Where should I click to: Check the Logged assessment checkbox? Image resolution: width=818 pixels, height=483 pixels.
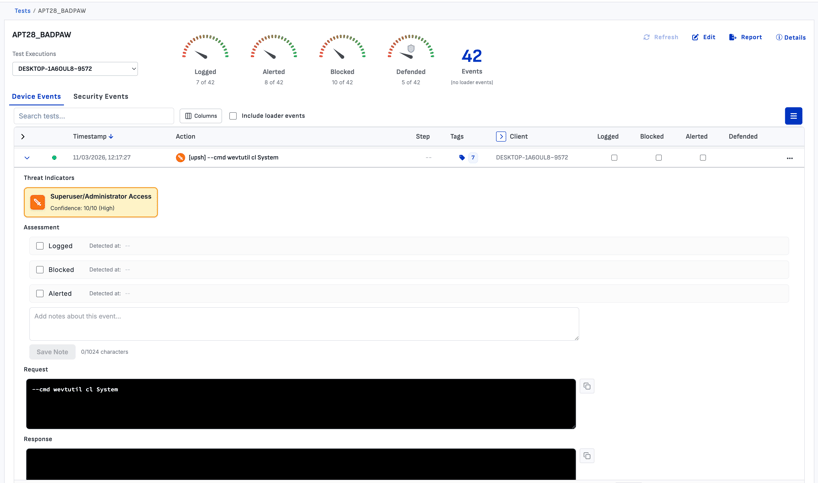point(40,246)
